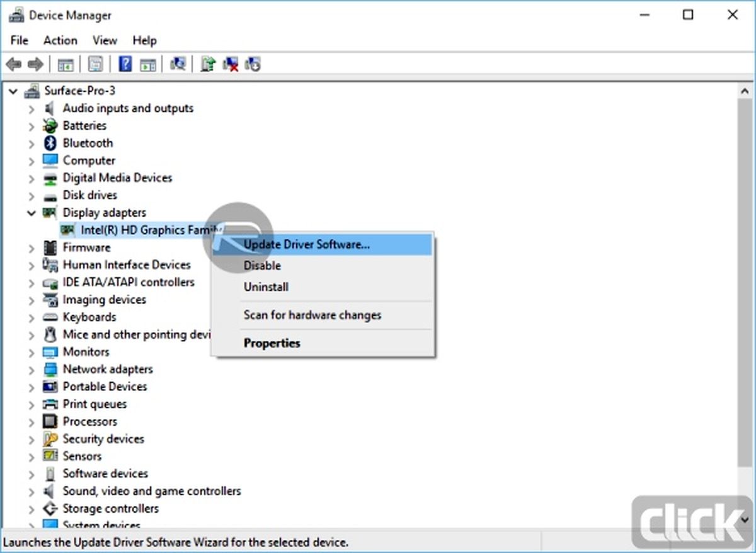The height and width of the screenshot is (553, 756).
Task: Toggle the Show/Hide Action Pane toolbar icon
Action: pyautogui.click(x=147, y=64)
